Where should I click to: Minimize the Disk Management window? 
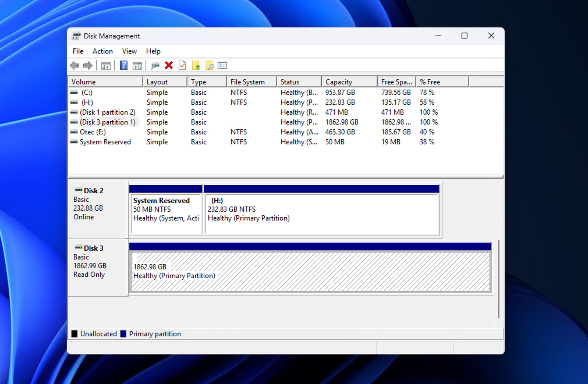click(x=438, y=36)
